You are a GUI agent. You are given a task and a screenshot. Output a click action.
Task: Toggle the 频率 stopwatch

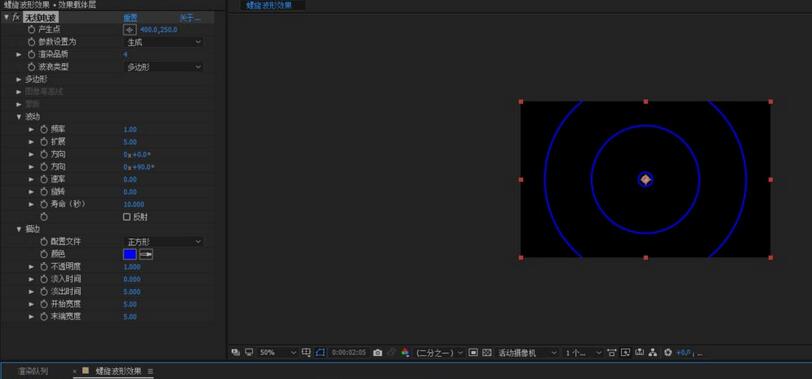[44, 129]
